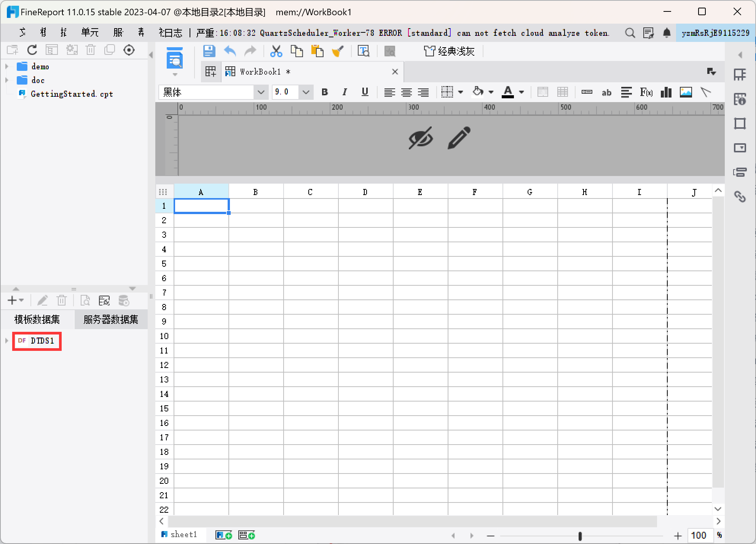The height and width of the screenshot is (544, 756).
Task: Click the Insert Image icon
Action: click(x=686, y=92)
